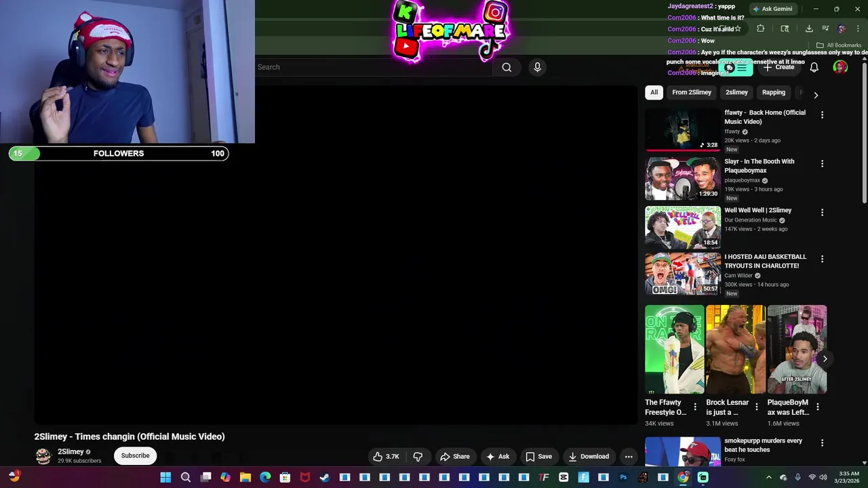
Task: Open more actions ellipsis beside Download
Action: (x=629, y=457)
